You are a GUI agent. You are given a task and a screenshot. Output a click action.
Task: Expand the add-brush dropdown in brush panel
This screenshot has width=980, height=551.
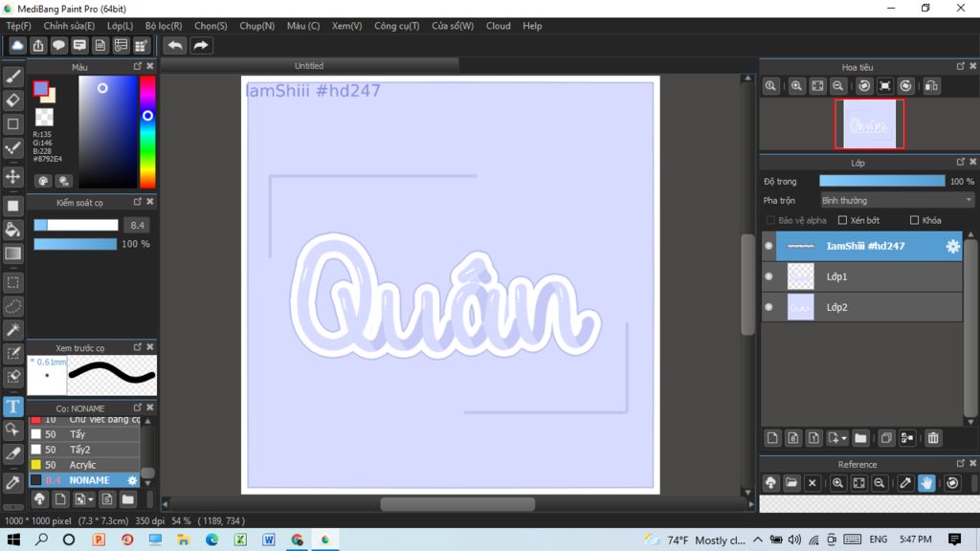point(91,499)
